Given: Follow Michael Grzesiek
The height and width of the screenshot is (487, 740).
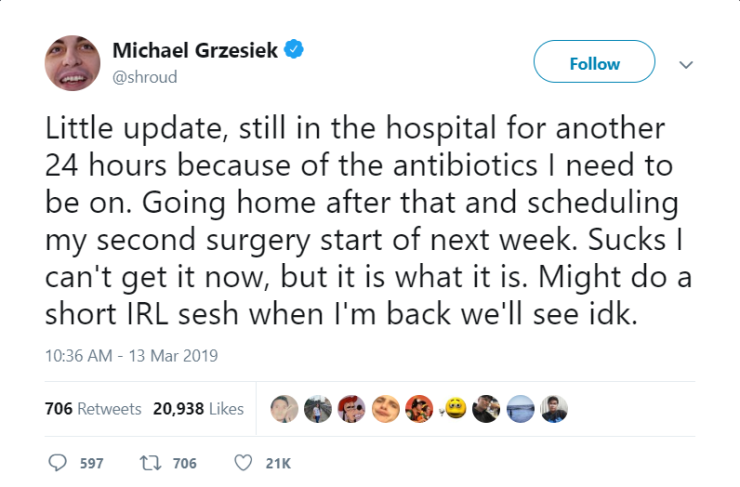Looking at the screenshot, I should point(594,63).
